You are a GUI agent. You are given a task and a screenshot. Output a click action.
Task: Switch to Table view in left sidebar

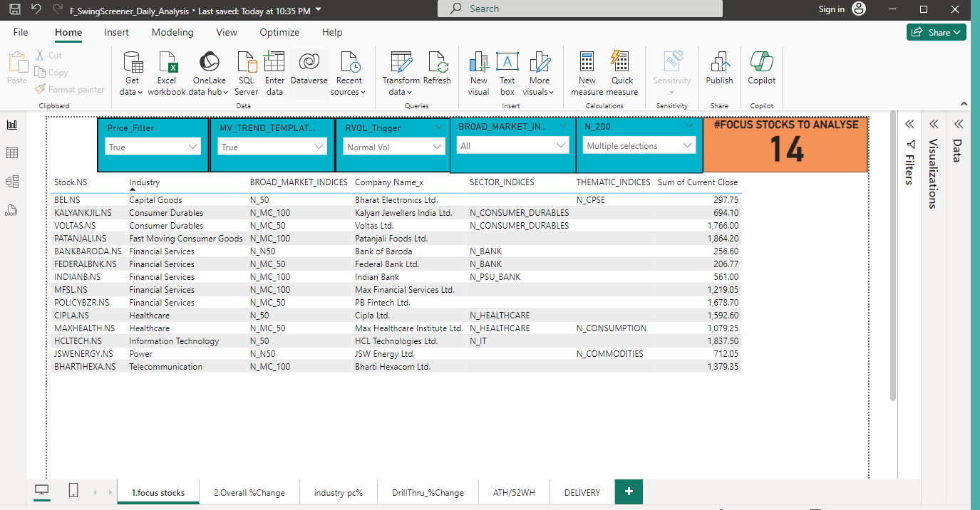pyautogui.click(x=12, y=153)
